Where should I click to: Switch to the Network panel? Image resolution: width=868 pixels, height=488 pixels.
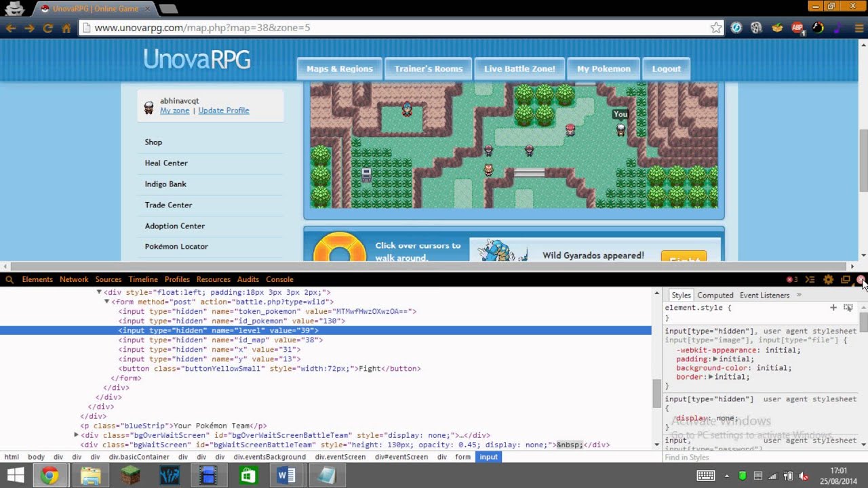click(74, 279)
